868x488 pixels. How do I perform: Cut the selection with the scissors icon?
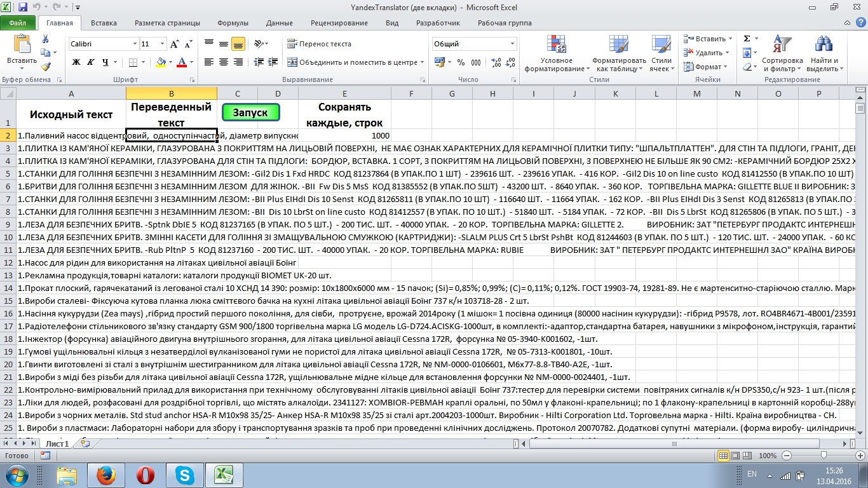(x=46, y=39)
